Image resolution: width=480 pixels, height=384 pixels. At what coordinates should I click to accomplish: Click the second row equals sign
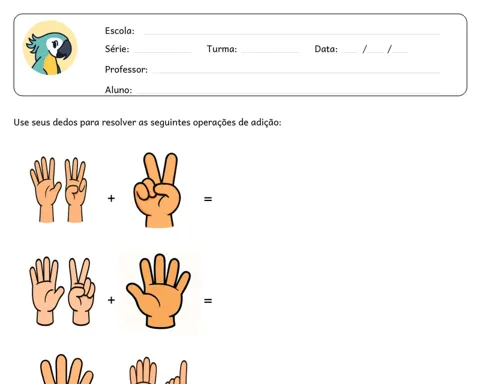click(x=208, y=301)
